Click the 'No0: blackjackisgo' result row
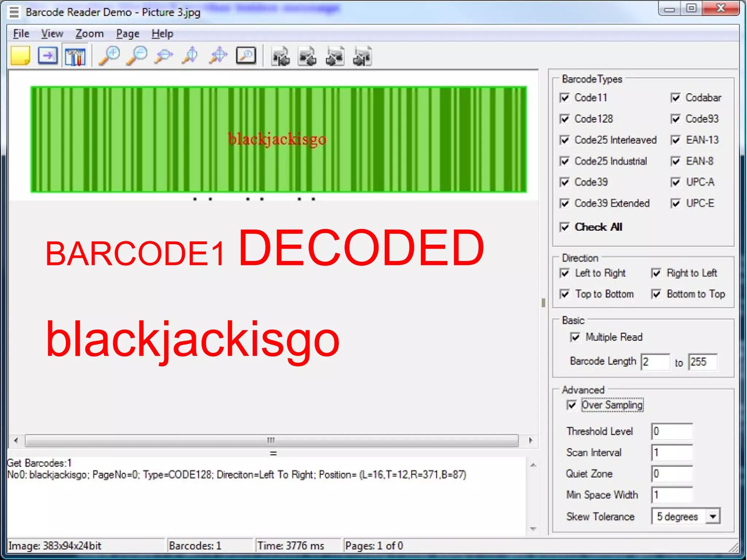Screen dimensions: 747x560 237,475
